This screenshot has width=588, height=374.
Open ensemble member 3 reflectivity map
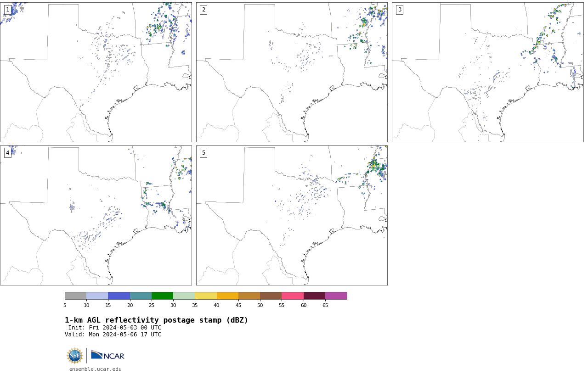(x=488, y=72)
